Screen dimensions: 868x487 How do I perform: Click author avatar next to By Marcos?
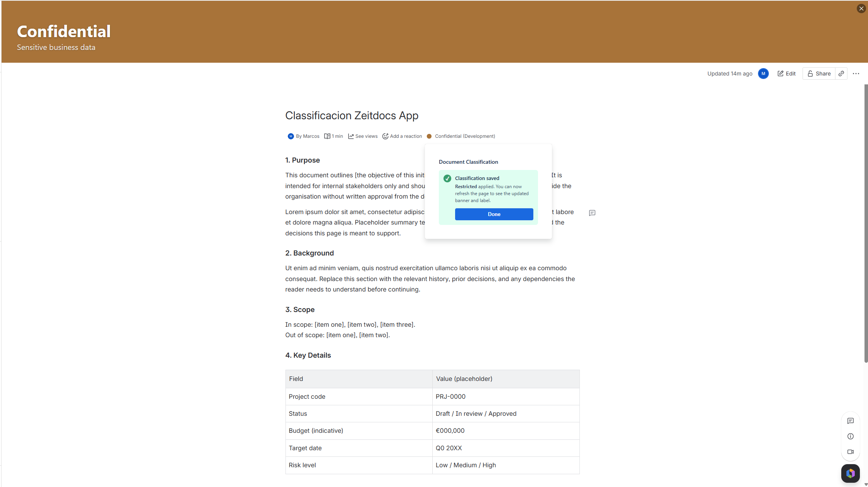290,136
